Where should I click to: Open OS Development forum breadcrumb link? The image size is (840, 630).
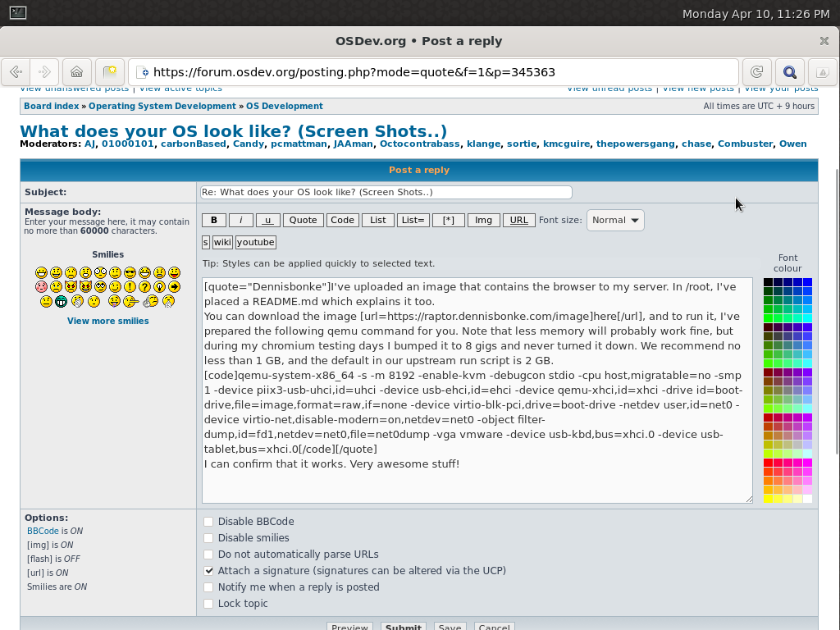285,106
